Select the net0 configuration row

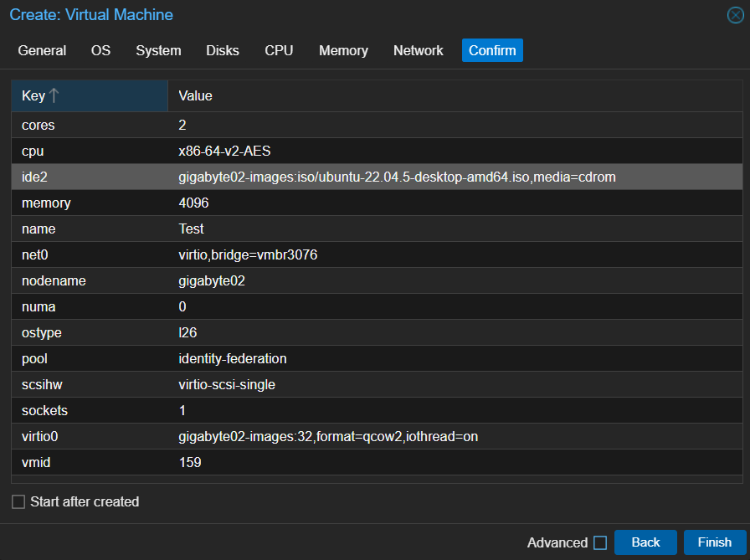pos(377,254)
